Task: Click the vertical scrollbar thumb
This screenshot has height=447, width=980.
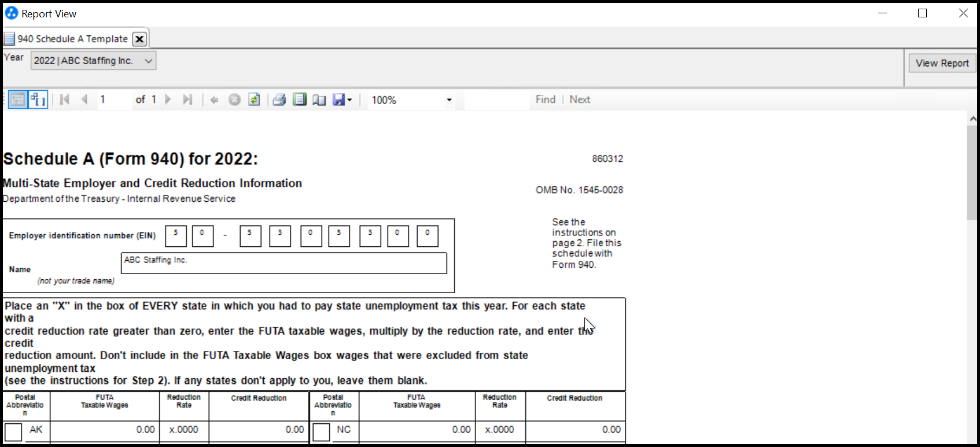Action: [972, 172]
